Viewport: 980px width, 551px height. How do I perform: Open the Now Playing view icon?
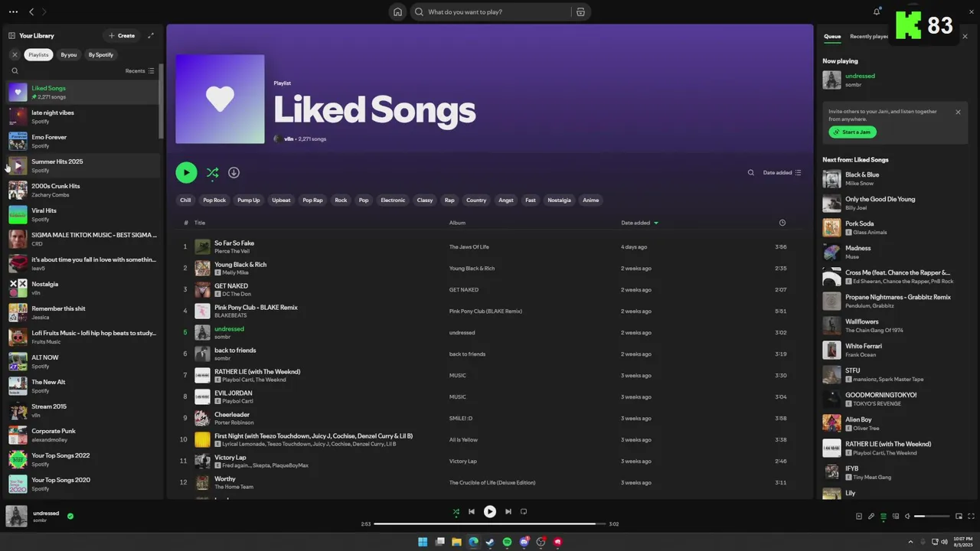[858, 517]
